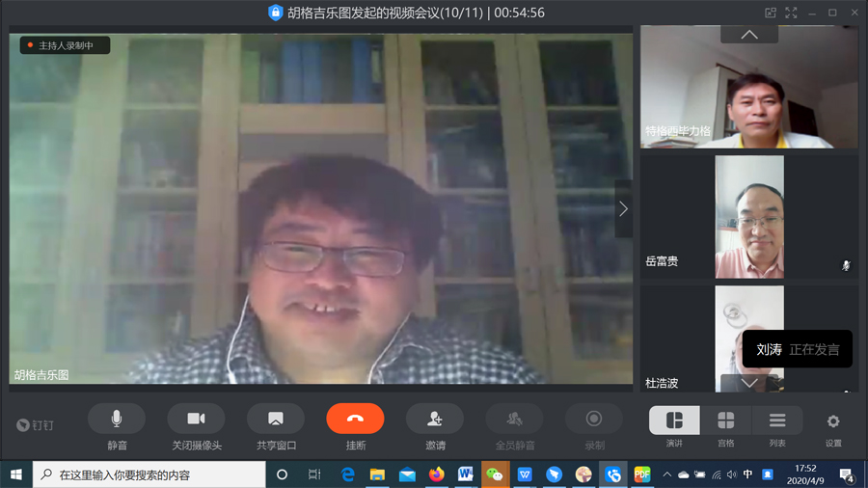
Task: Switch to 列表 list view
Action: 777,420
